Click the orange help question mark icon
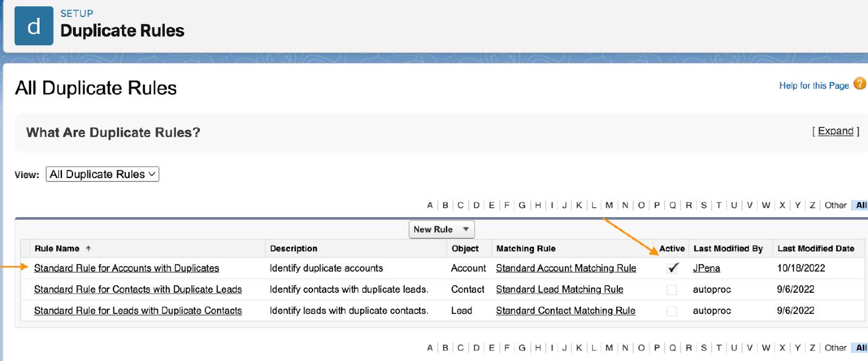Screen dimensions: 868x361 859,84
